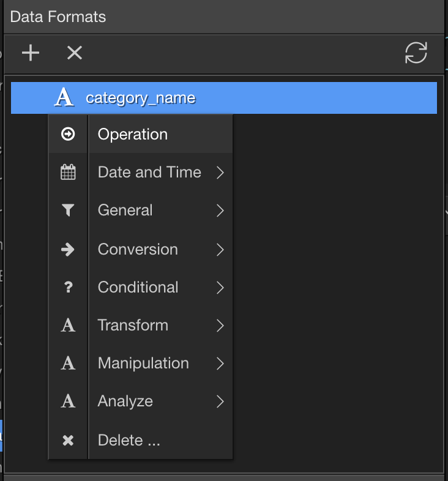Viewport: 448px width, 481px height.
Task: Click the circled arrow Operation icon
Action: coord(68,134)
